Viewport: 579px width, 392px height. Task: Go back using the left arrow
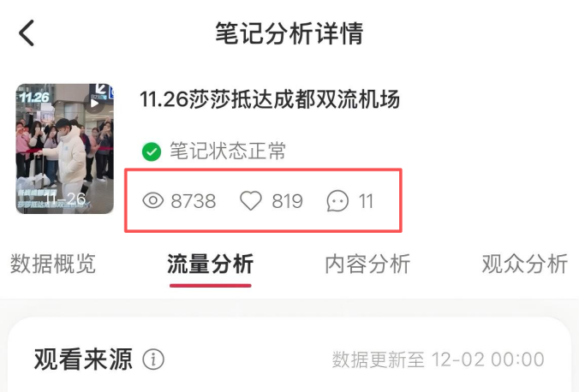tap(27, 33)
